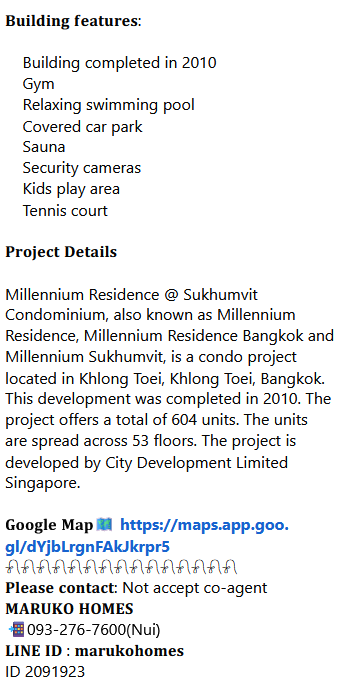Image resolution: width=362 pixels, height=686 pixels.
Task: Click the Gym feature item
Action: coord(39,84)
